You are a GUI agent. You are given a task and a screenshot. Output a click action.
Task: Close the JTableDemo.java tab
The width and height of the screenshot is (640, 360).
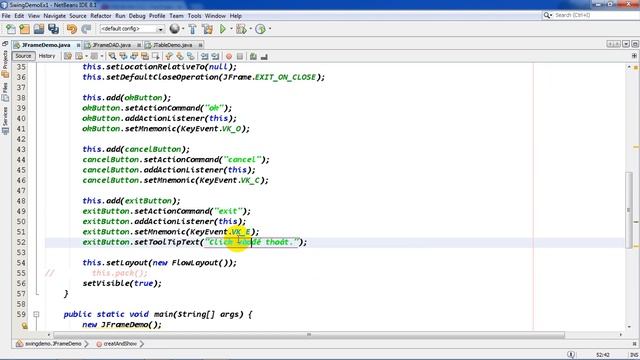point(200,45)
